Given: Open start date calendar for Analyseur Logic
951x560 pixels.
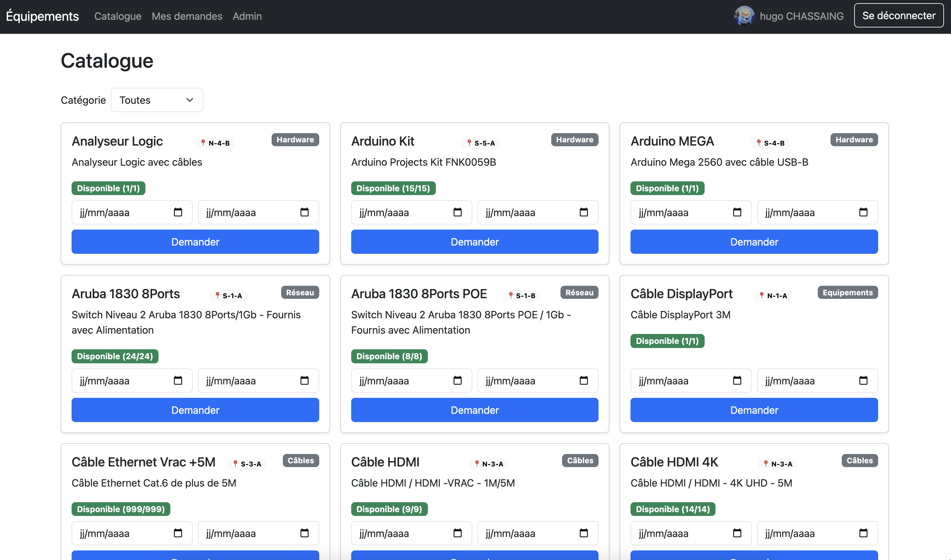Looking at the screenshot, I should (178, 212).
